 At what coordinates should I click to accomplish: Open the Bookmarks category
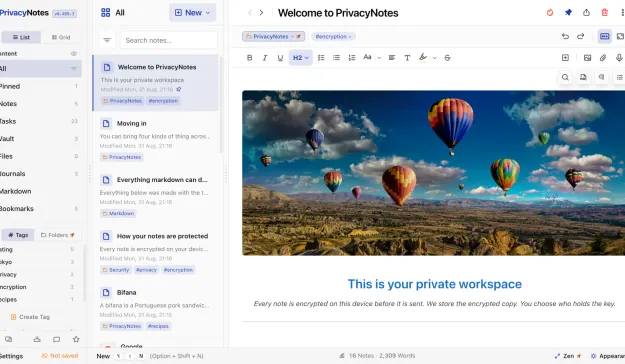point(39,209)
